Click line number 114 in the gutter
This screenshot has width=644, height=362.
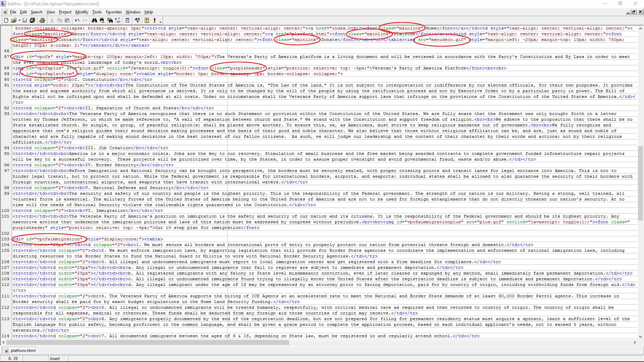[x=5, y=336]
